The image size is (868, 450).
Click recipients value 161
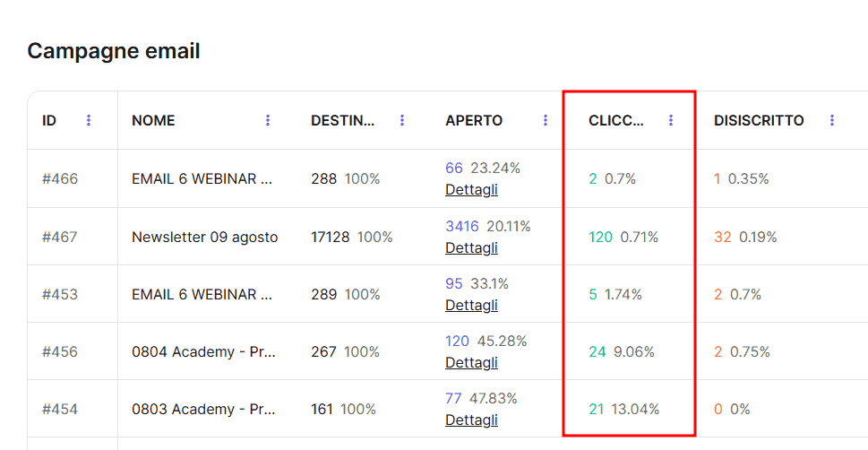coord(322,410)
